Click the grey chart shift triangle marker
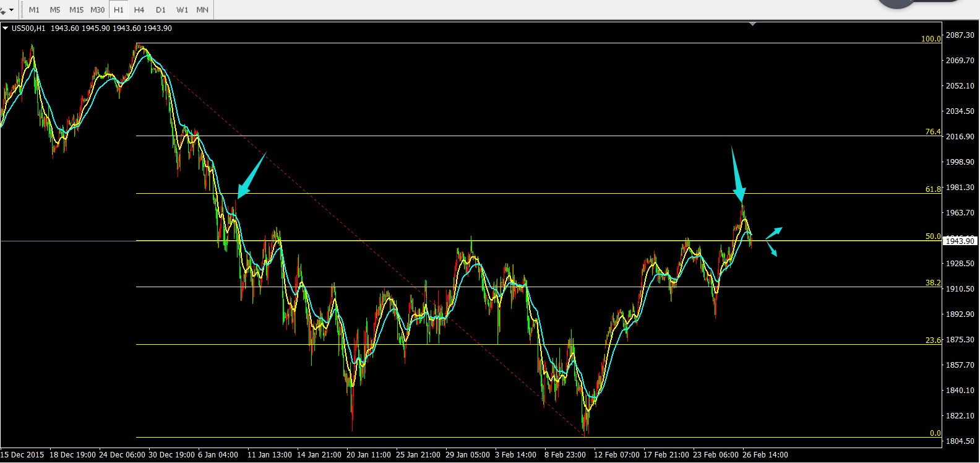 point(752,24)
